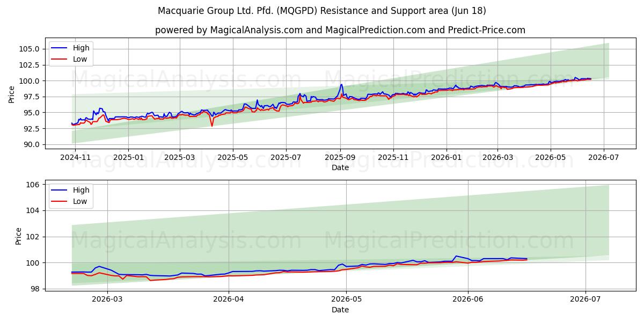Click the chart title mentioning Macquarie Group Ltd. Pfd.
Screen dimensions: 644x322
tap(322, 11)
